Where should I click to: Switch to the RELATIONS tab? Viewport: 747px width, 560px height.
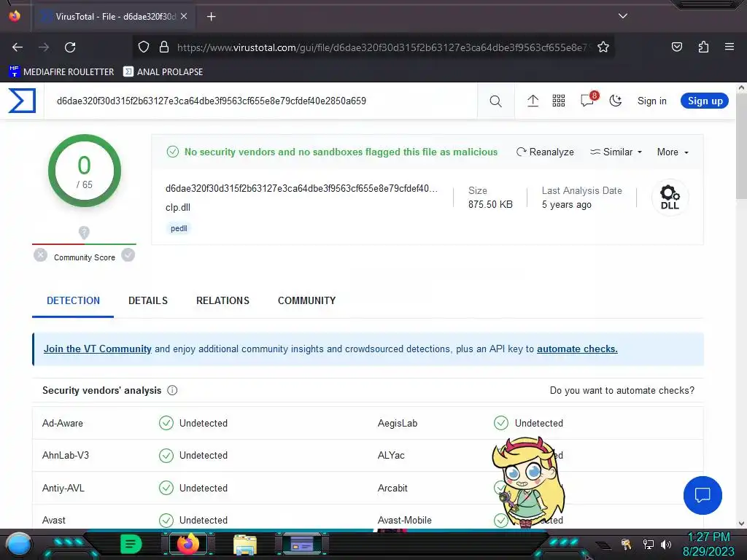tap(222, 300)
